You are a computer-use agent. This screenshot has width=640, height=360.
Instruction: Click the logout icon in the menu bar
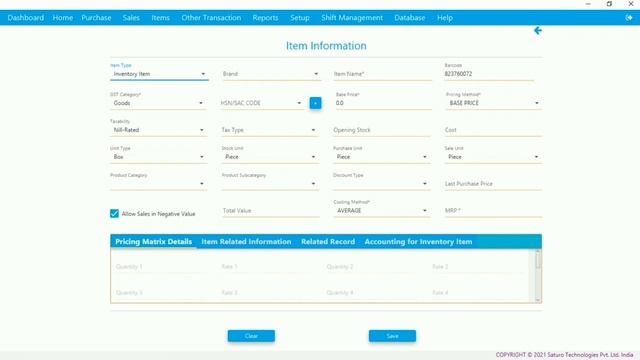629,18
